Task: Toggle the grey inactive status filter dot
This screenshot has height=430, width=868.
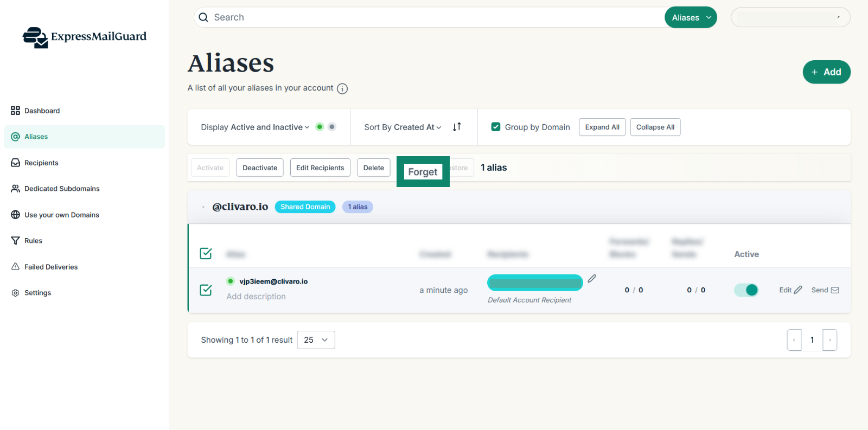Action: [332, 127]
